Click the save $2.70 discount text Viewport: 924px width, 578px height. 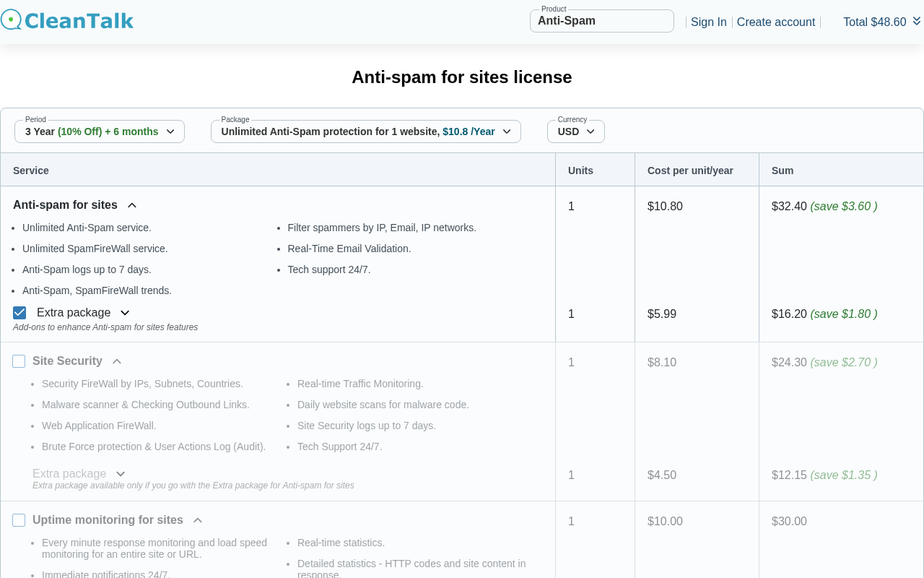tap(844, 363)
